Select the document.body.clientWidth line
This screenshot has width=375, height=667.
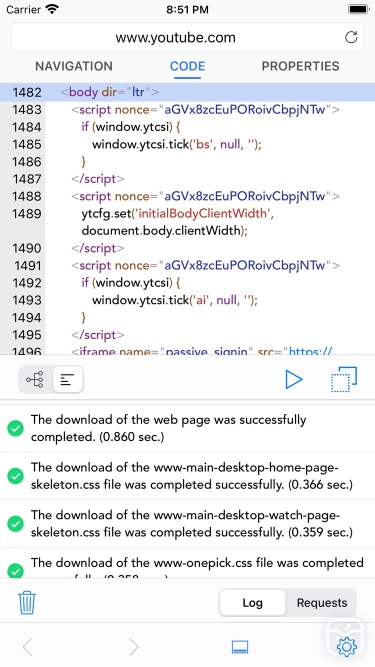pyautogui.click(x=165, y=231)
